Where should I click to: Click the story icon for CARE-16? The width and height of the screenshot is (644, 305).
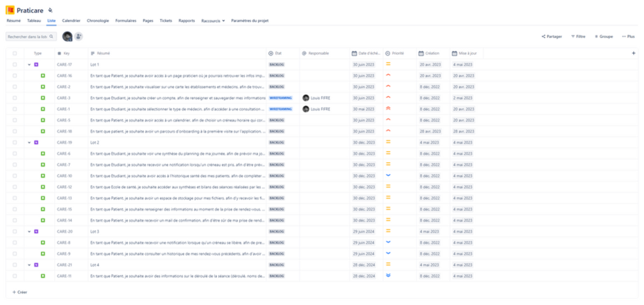click(43, 75)
